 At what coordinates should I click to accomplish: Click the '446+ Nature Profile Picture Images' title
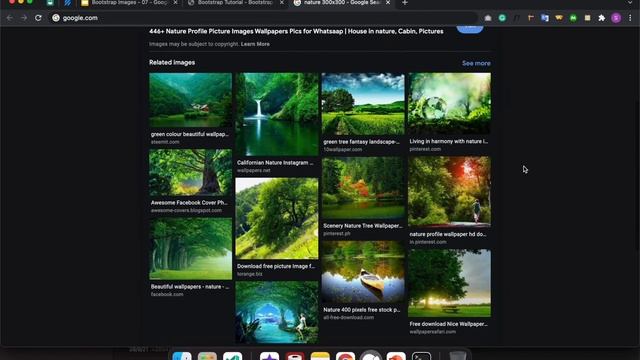(296, 31)
